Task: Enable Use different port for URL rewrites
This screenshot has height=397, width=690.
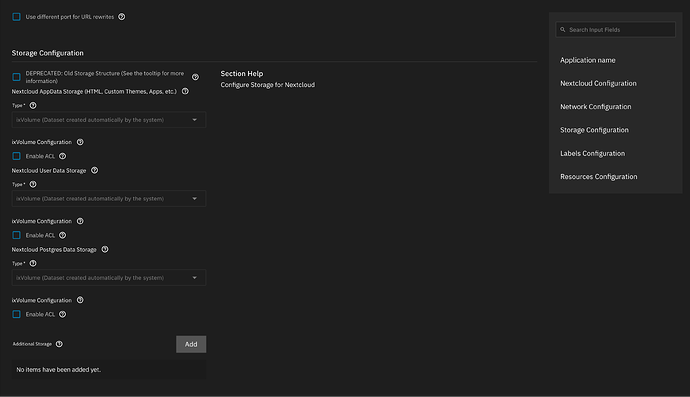Action: [16, 17]
